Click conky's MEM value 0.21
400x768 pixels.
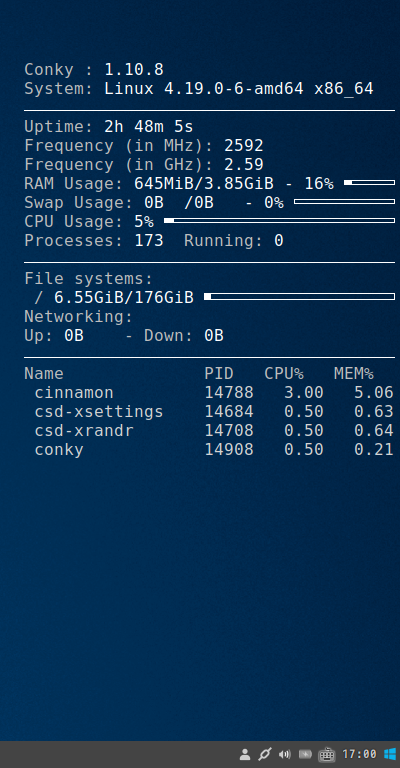pyautogui.click(x=374, y=450)
